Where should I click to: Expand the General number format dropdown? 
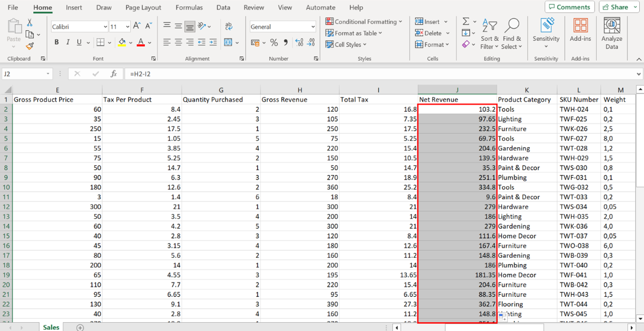[313, 27]
